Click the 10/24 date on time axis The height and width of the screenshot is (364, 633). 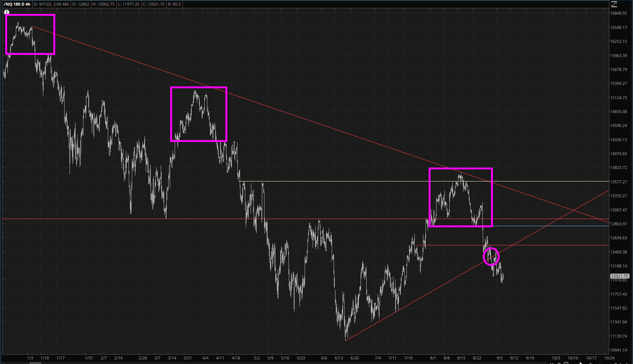(609, 358)
